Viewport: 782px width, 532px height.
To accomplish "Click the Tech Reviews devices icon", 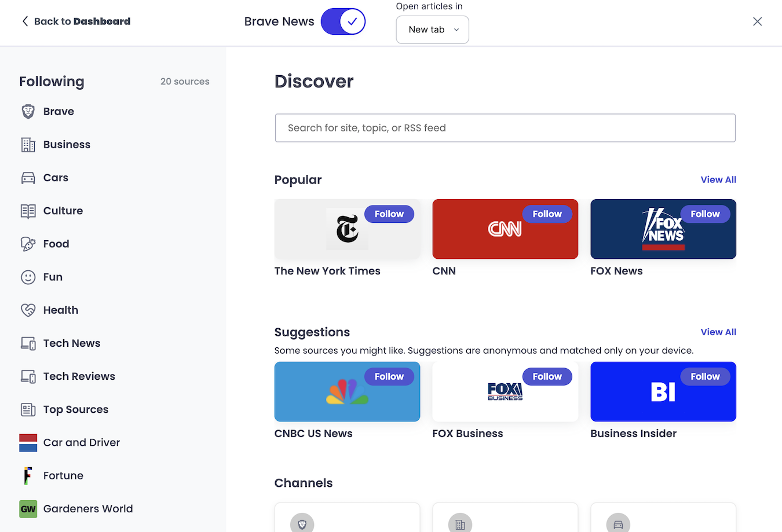I will 28,376.
